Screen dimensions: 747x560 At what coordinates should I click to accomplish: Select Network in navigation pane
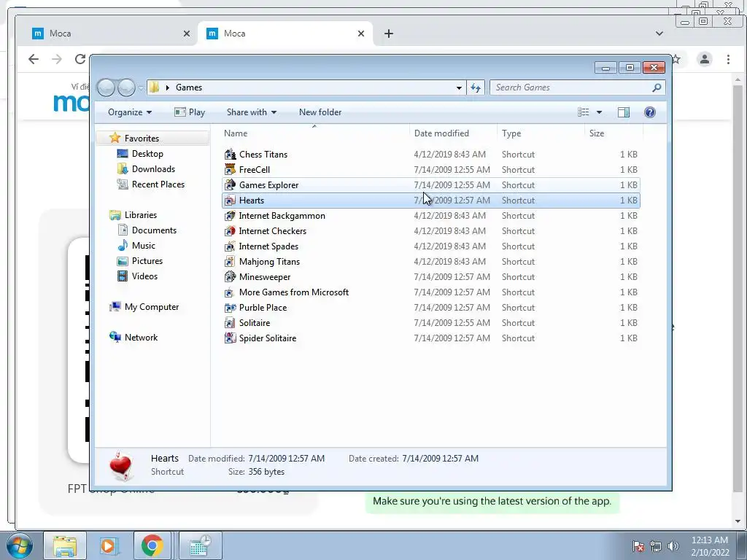point(141,337)
